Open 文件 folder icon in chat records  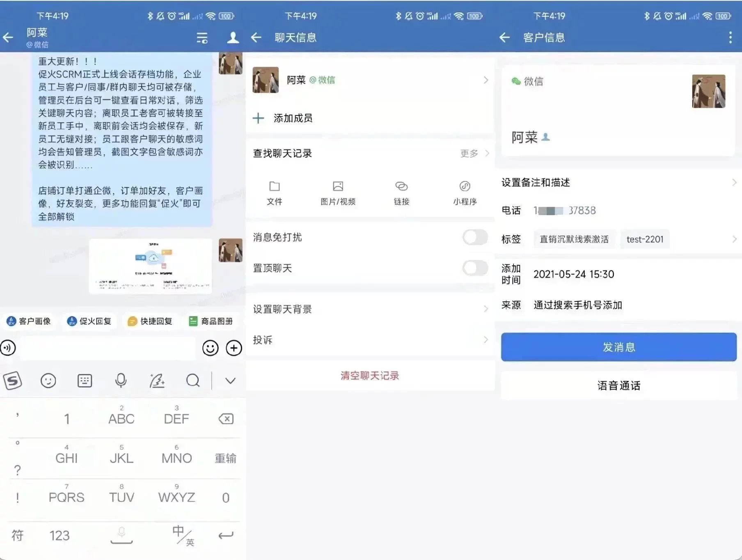pyautogui.click(x=275, y=186)
